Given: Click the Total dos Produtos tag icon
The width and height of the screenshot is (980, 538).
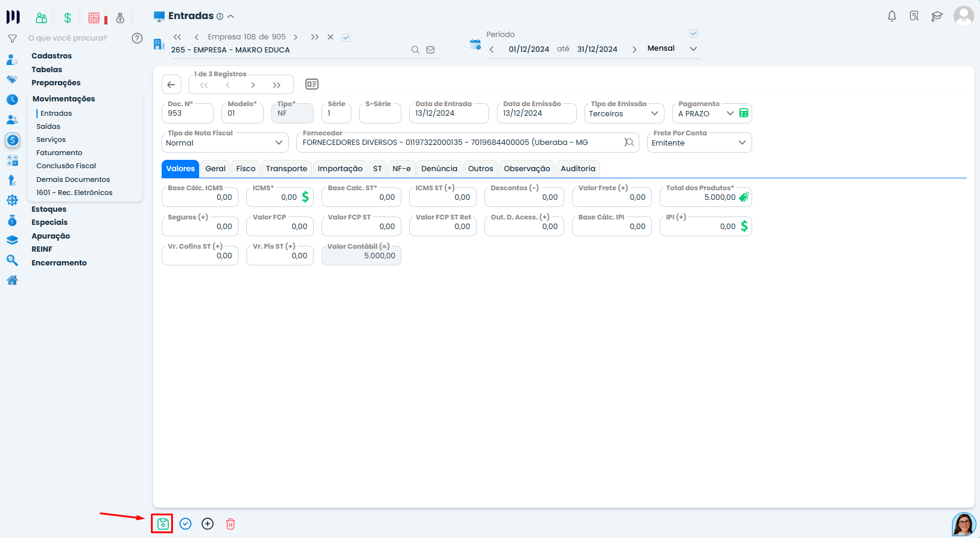Looking at the screenshot, I should coord(744,197).
